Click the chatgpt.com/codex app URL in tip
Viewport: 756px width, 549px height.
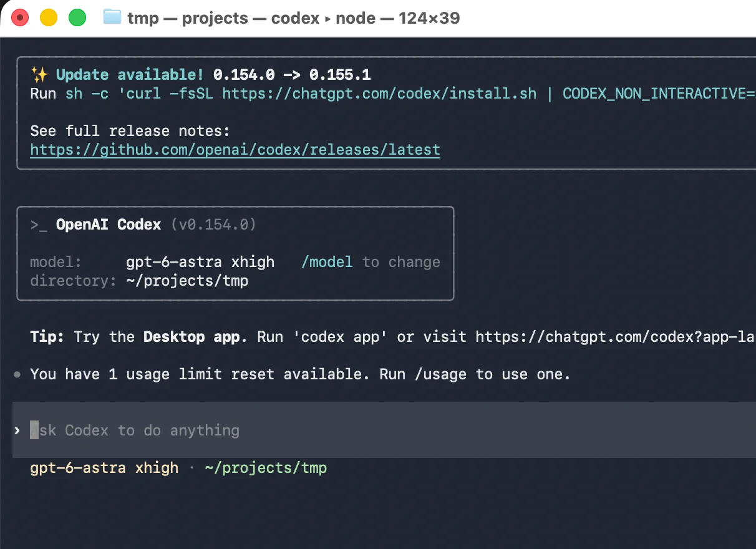[616, 337]
